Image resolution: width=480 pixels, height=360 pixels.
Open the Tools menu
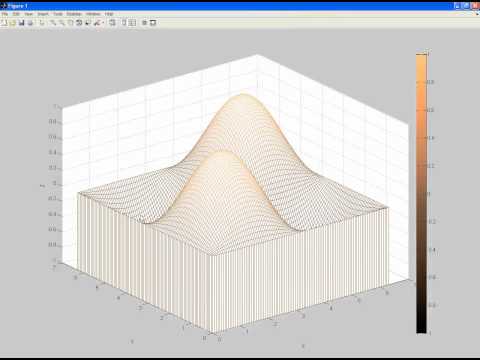[58, 14]
